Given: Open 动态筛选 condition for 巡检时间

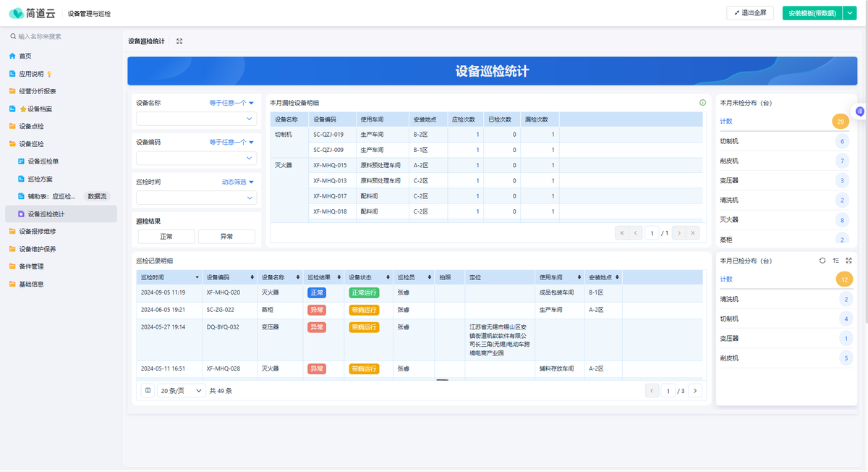Looking at the screenshot, I should (x=237, y=182).
